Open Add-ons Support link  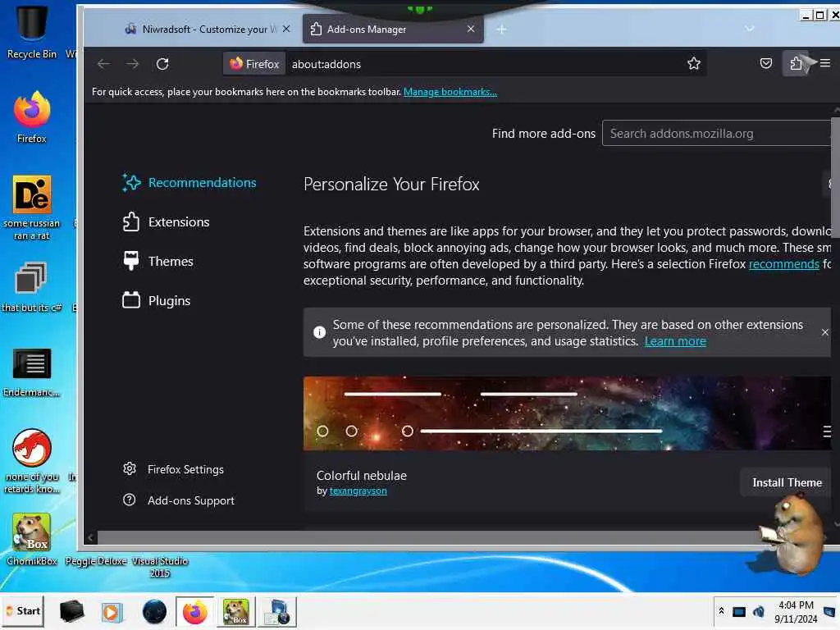tap(178, 500)
